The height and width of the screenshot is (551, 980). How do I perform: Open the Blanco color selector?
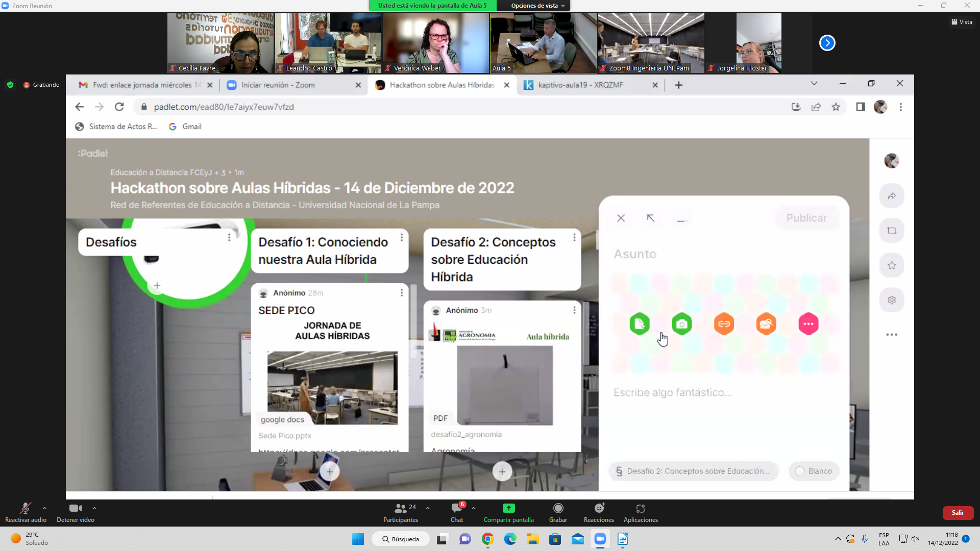[x=814, y=471]
